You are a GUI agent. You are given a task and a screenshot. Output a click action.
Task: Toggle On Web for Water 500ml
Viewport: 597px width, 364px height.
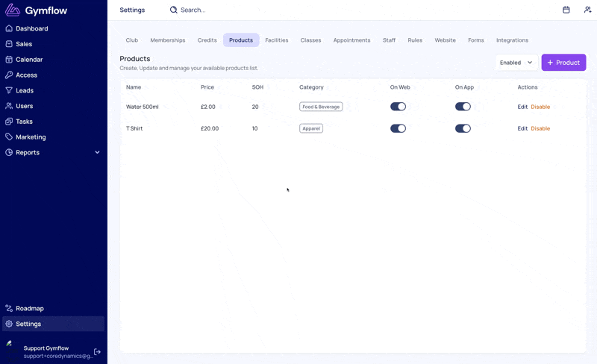[398, 107]
